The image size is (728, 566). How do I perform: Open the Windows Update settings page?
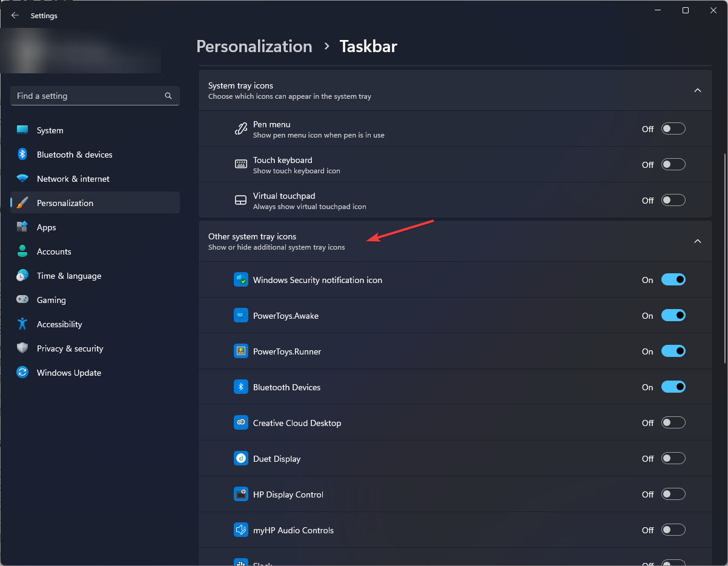68,373
